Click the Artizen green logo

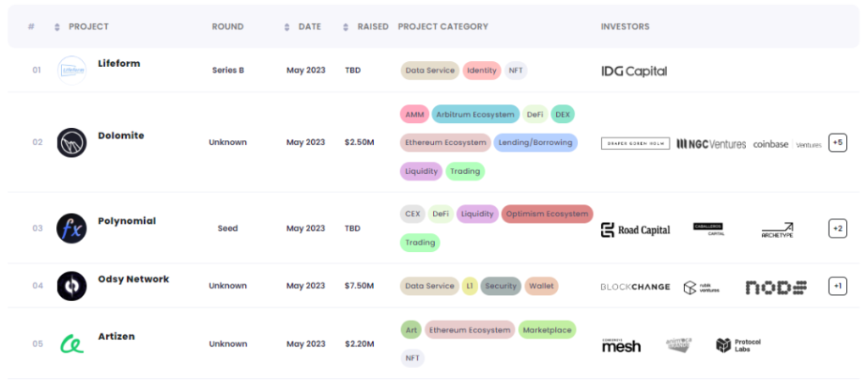(x=71, y=344)
